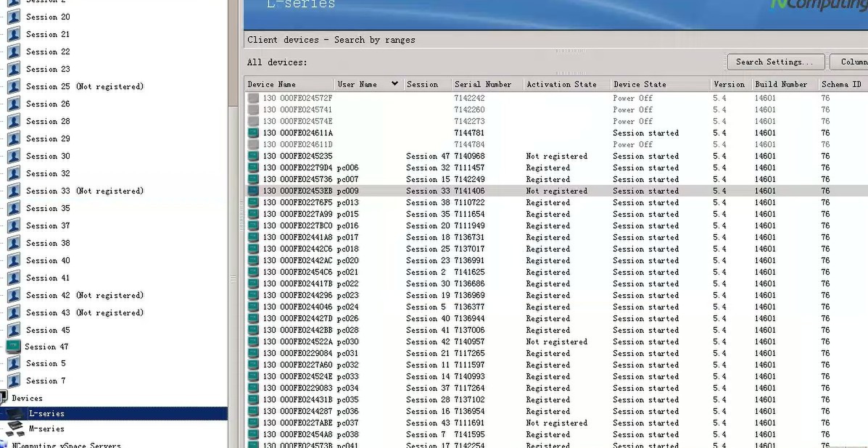The image size is (868, 448).
Task: Click the user icon of Session 25 (Not registered)
Action: coord(14,87)
